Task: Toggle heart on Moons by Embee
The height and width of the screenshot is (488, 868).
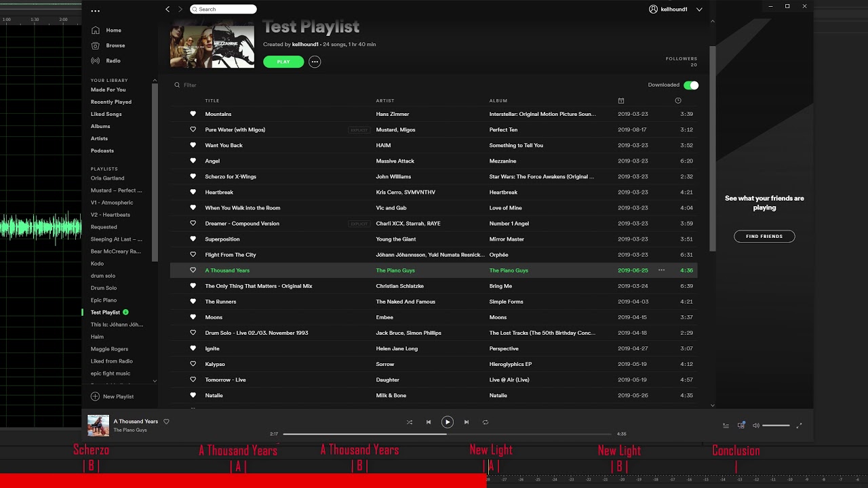Action: (x=193, y=317)
